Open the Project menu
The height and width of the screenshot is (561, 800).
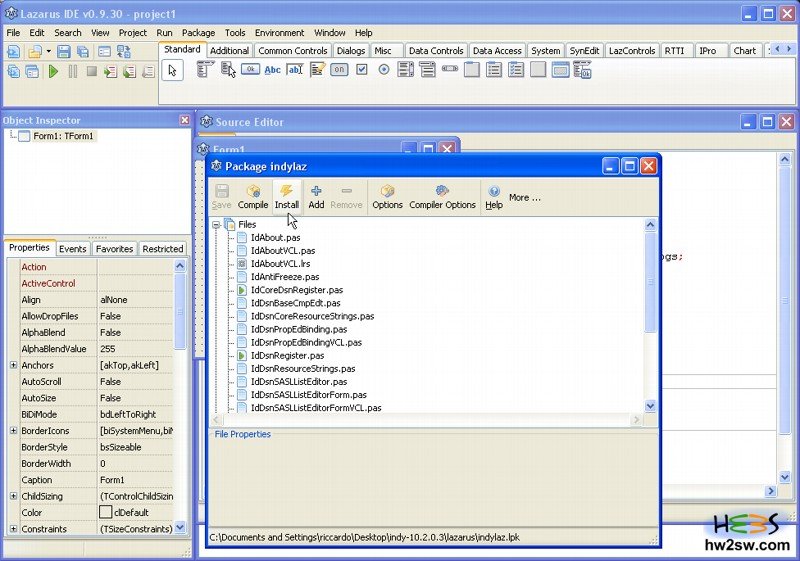133,33
